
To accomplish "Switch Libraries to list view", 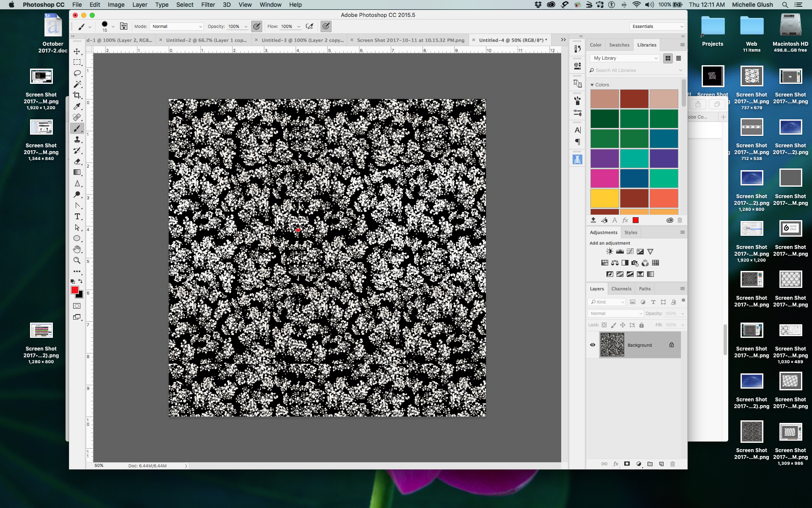I will (678, 58).
